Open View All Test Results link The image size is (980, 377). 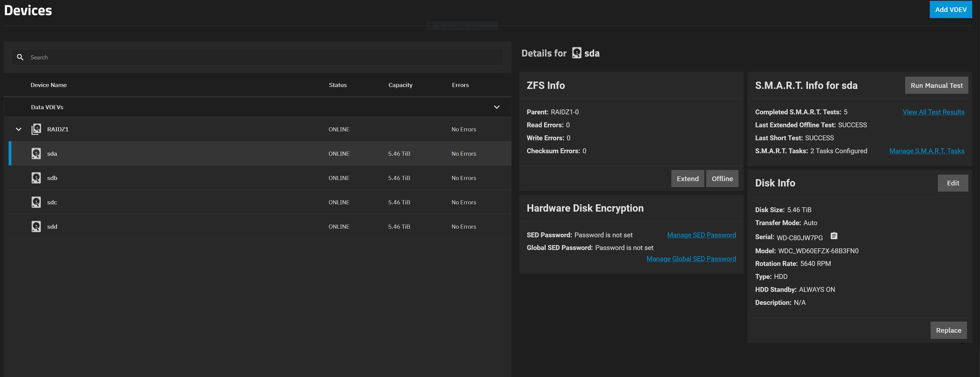[933, 112]
